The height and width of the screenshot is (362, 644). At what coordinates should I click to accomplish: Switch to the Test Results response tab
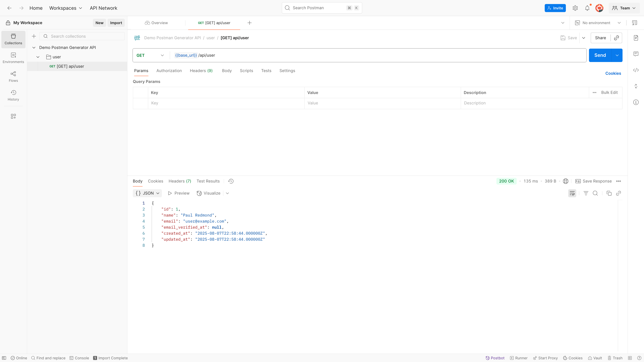[208, 181]
